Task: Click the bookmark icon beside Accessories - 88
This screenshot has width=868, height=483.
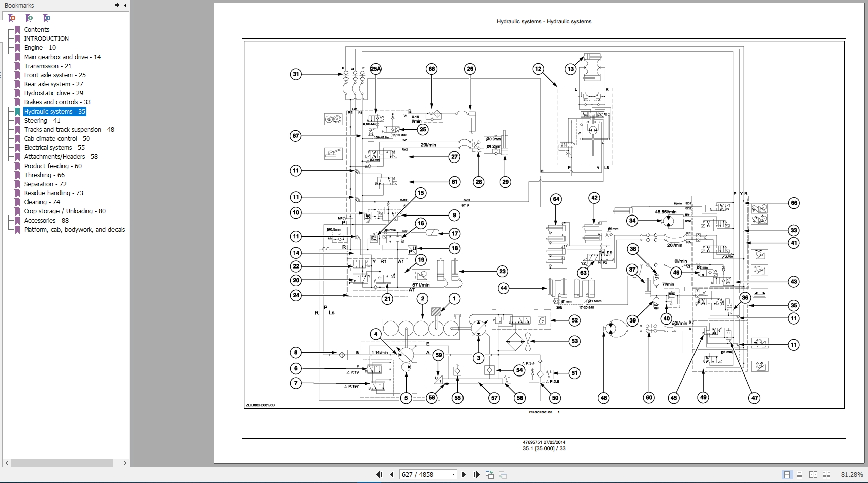Action: (17, 221)
